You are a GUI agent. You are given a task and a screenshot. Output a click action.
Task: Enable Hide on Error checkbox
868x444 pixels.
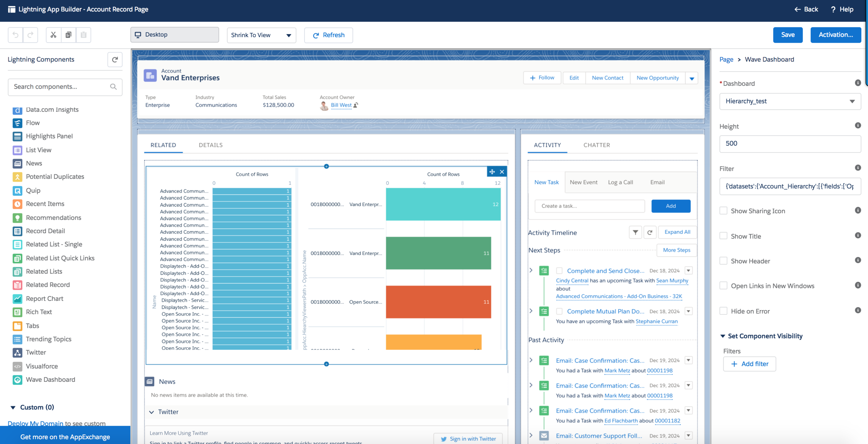(724, 311)
